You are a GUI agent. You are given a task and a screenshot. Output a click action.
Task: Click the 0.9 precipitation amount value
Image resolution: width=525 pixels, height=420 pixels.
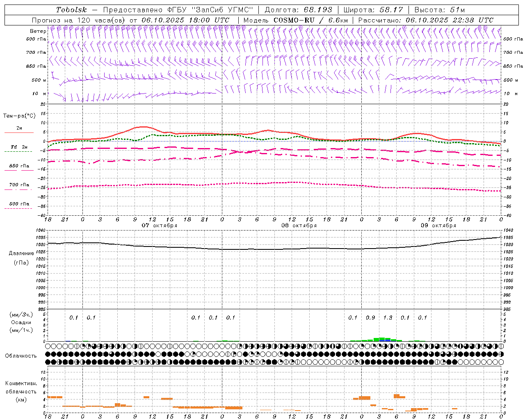click(x=370, y=317)
